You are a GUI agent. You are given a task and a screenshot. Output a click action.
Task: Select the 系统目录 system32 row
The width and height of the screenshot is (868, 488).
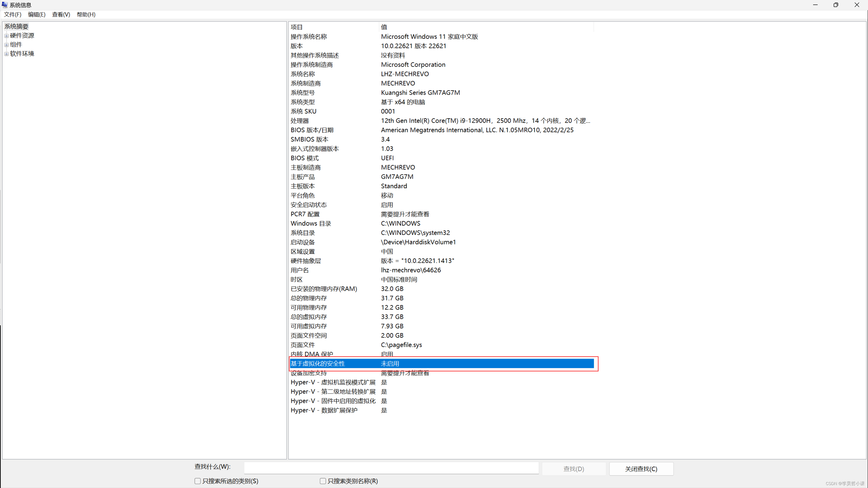click(x=441, y=233)
